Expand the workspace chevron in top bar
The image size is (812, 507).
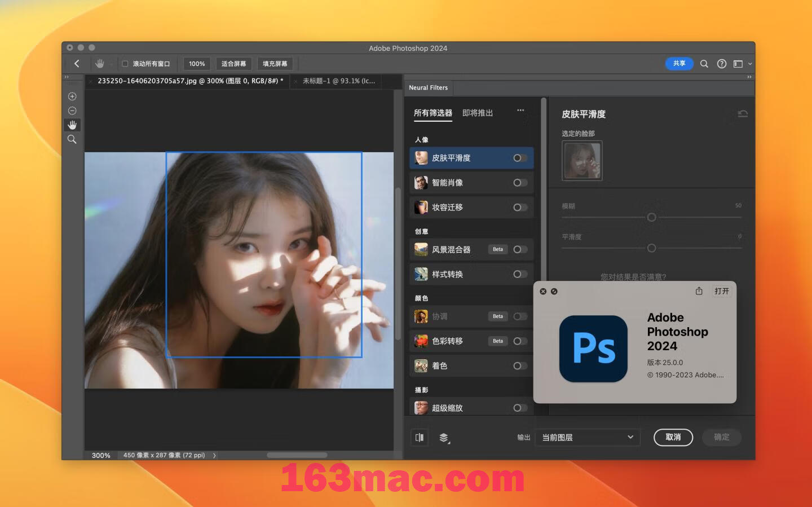[750, 64]
